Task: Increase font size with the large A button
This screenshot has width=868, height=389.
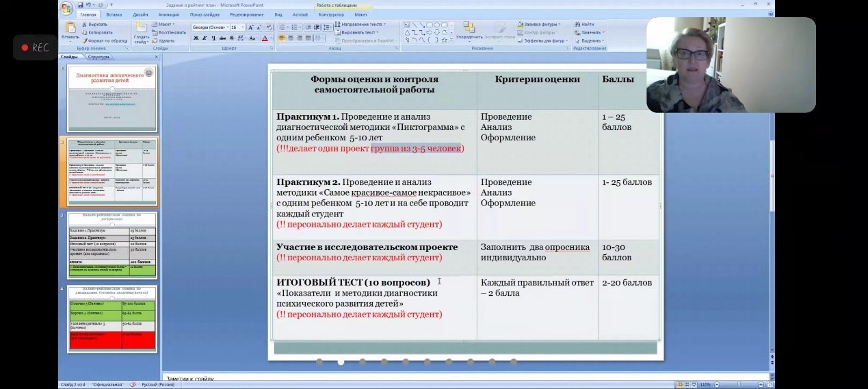Action: 250,27
